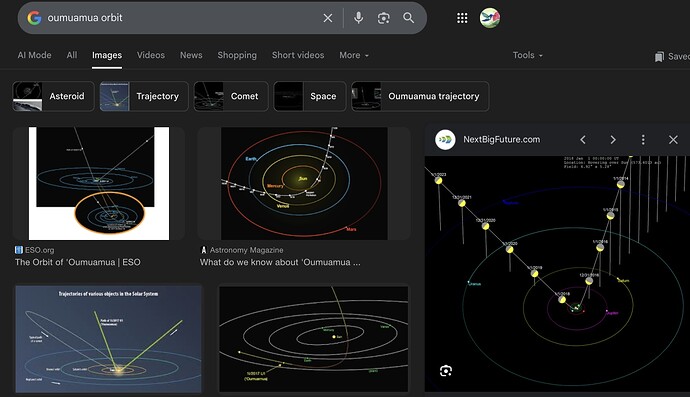Filter results by Comet chip
690x397 pixels.
pyautogui.click(x=231, y=96)
